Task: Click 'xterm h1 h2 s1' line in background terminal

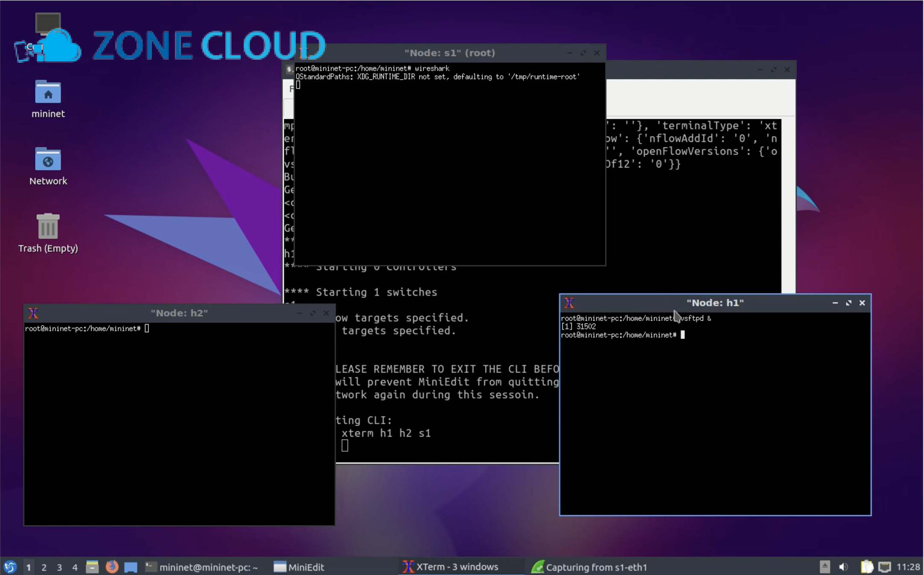Action: coord(386,433)
